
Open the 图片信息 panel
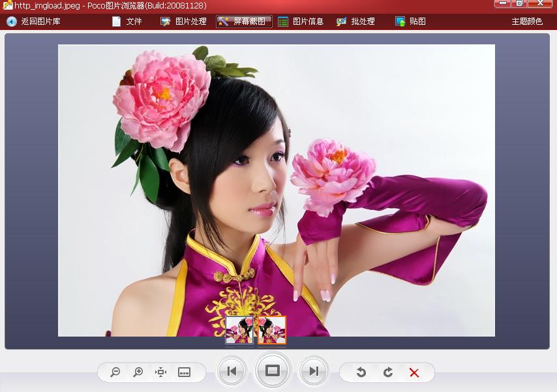click(x=301, y=22)
